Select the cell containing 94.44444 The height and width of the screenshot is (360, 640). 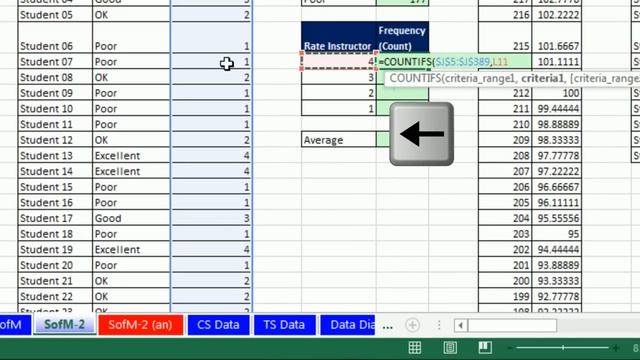click(557, 249)
